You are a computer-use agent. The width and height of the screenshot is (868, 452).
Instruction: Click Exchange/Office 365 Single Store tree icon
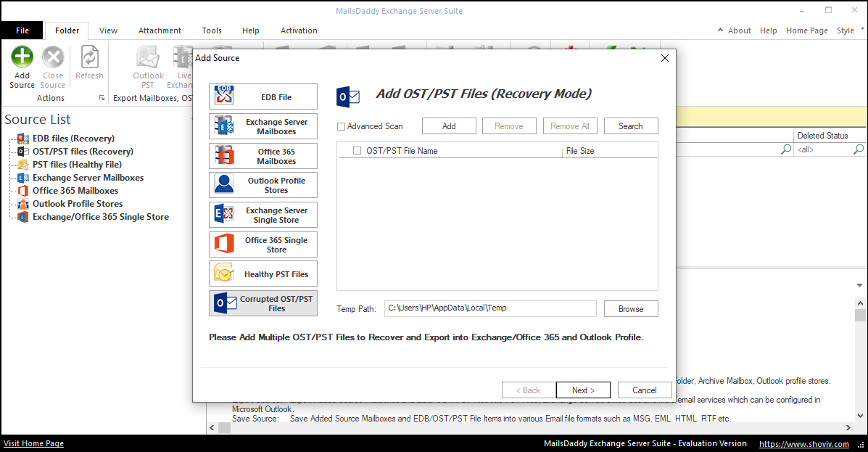(x=22, y=217)
